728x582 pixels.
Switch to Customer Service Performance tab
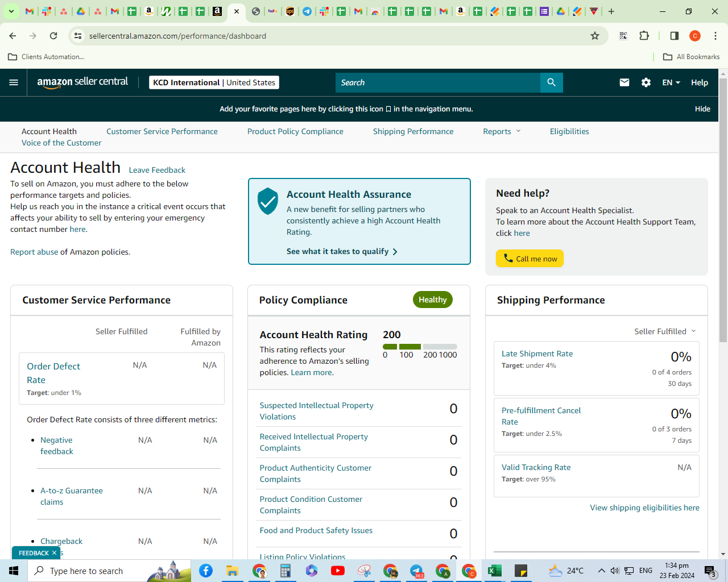[162, 131]
